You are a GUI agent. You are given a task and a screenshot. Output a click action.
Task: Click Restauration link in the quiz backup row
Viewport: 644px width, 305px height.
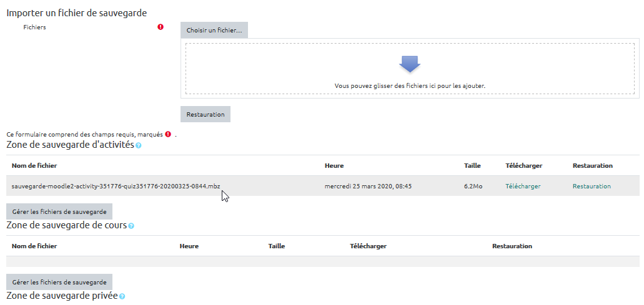[591, 186]
